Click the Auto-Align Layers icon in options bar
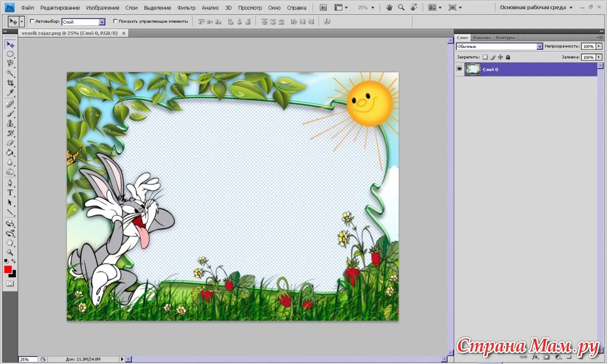The height and width of the screenshot is (364, 607). pos(327,21)
